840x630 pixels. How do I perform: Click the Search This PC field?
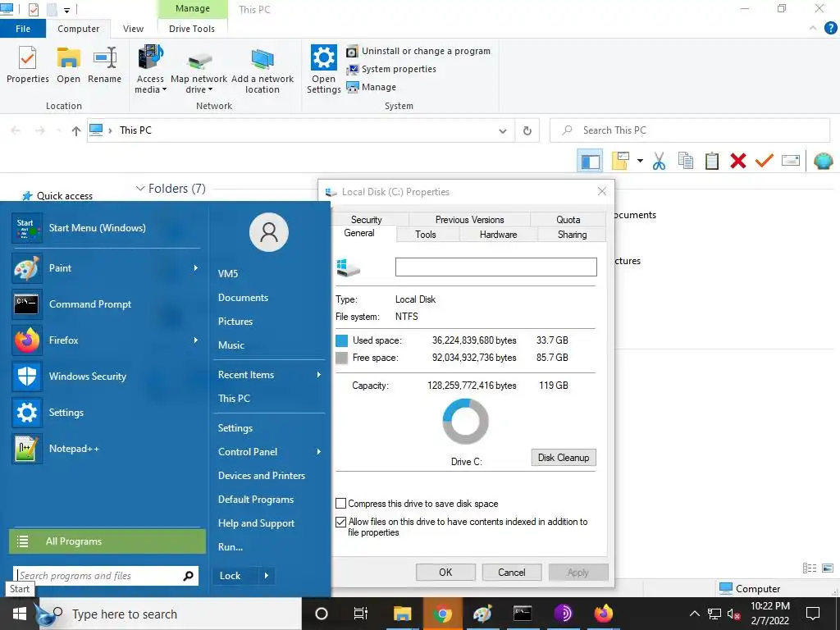click(x=689, y=130)
